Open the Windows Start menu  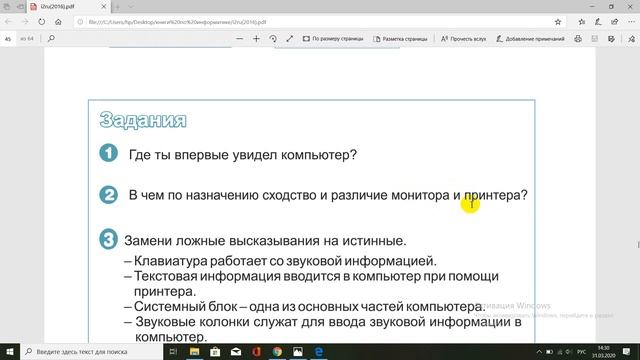pyautogui.click(x=10, y=351)
